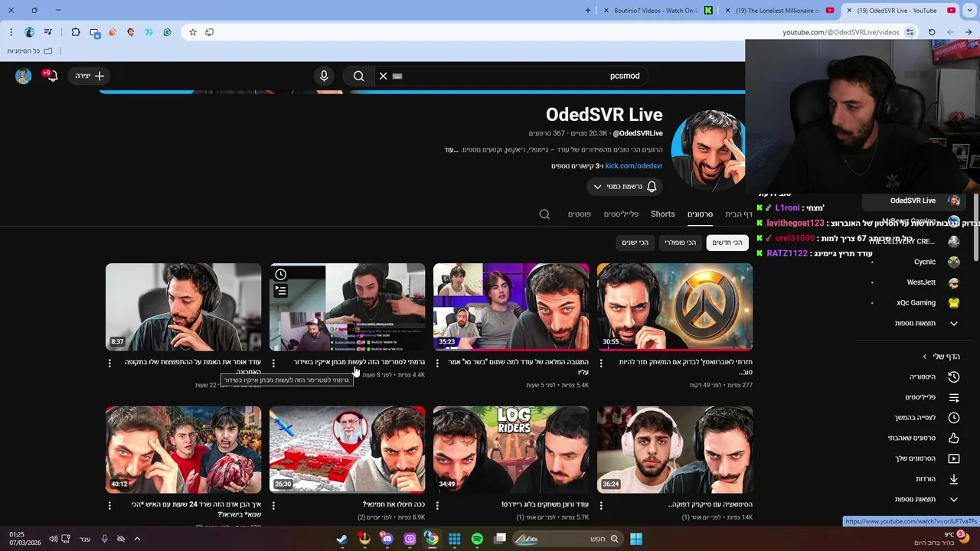Open options menu for 26:30 video
The width and height of the screenshot is (980, 551).
[273, 505]
